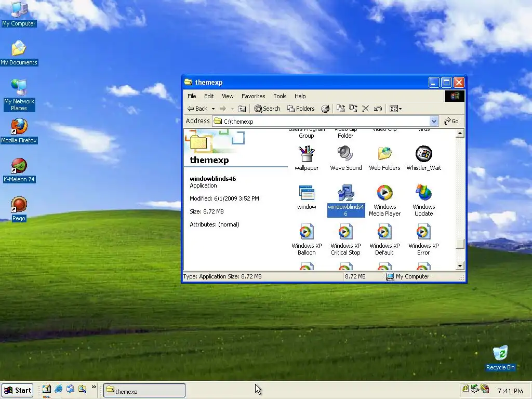Open the View menu
Screen dimensions: 532x399
228,96
